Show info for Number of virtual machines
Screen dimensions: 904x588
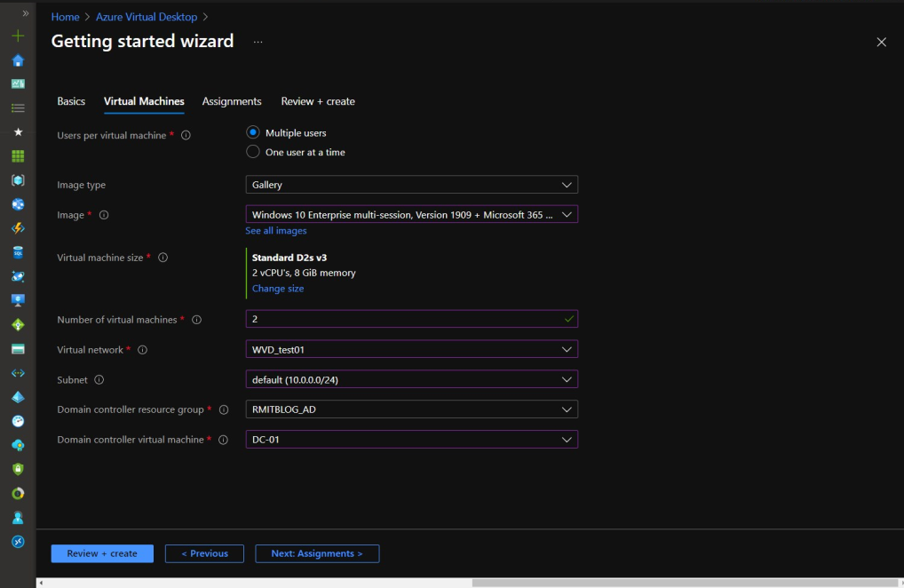coord(196,320)
